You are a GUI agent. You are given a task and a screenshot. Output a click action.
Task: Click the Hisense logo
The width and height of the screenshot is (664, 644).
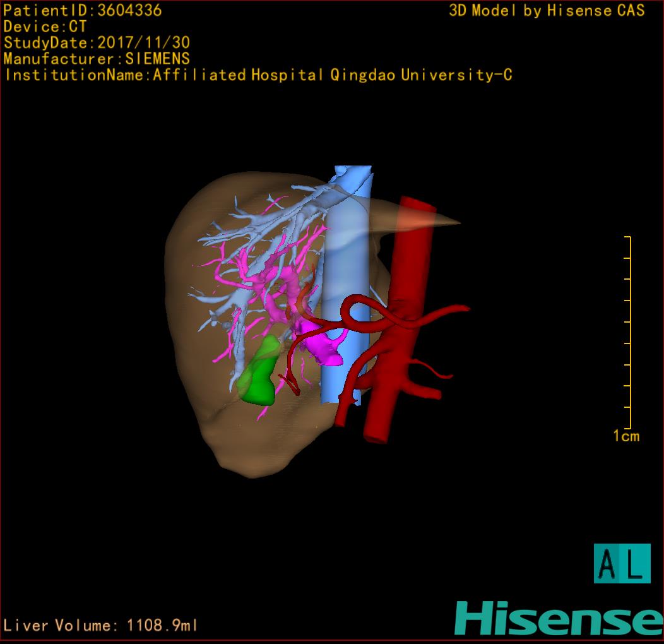click(558, 618)
